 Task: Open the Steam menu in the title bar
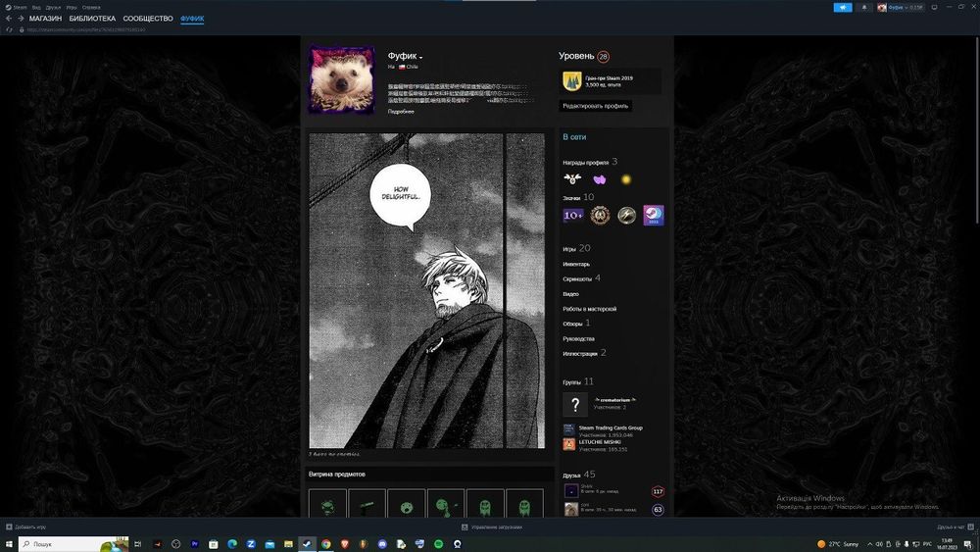coord(17,8)
